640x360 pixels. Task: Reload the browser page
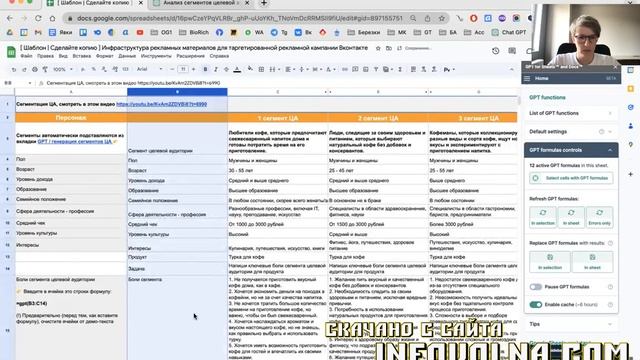38,18
